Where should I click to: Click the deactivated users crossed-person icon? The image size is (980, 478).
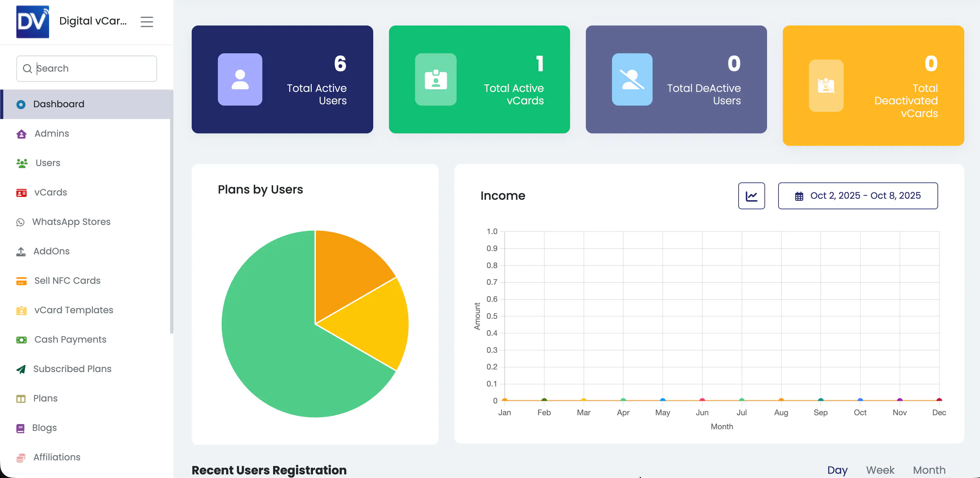coord(632,79)
